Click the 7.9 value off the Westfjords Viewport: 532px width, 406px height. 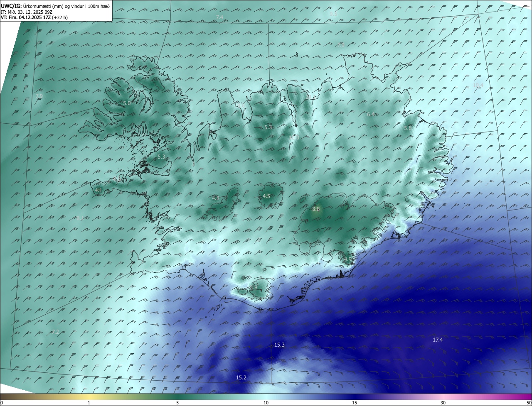point(39,96)
